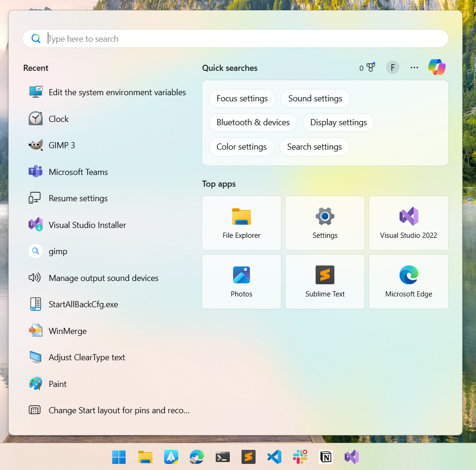Launch Sublime Text from Top apps
476x470 pixels.
pyautogui.click(x=325, y=281)
